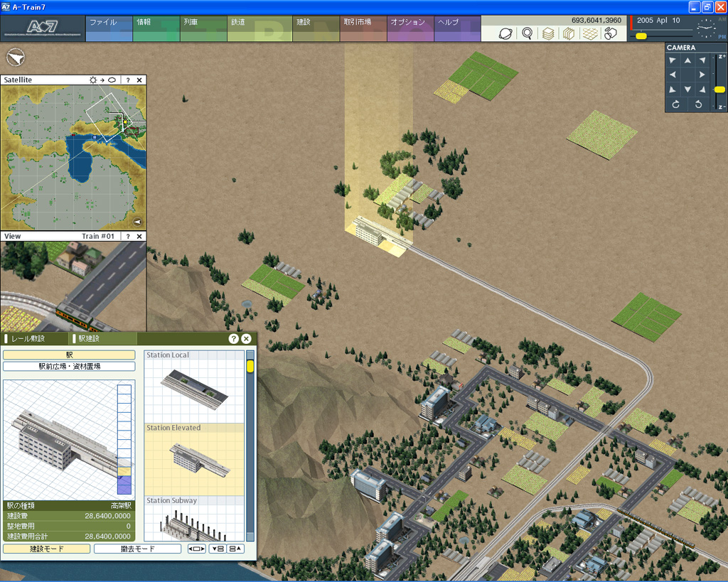Click the magnifying glass search icon

point(527,33)
